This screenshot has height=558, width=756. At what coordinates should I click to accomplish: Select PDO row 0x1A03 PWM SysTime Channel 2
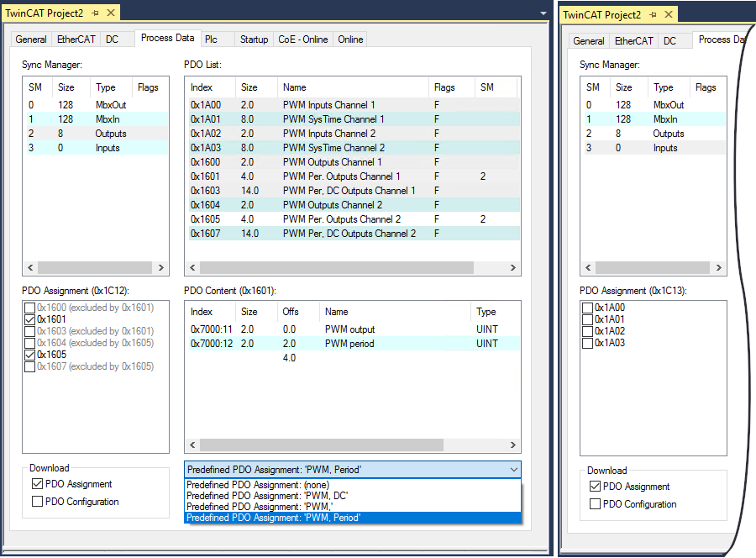point(354,148)
